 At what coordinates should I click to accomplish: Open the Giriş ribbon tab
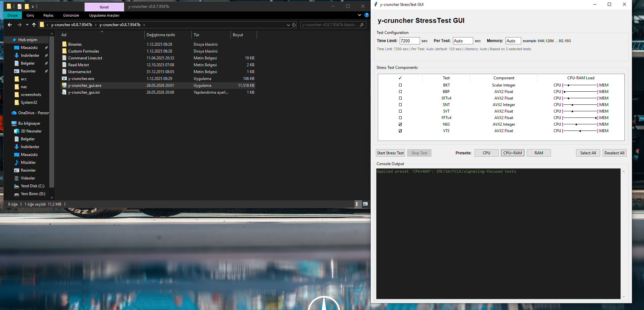[30, 15]
